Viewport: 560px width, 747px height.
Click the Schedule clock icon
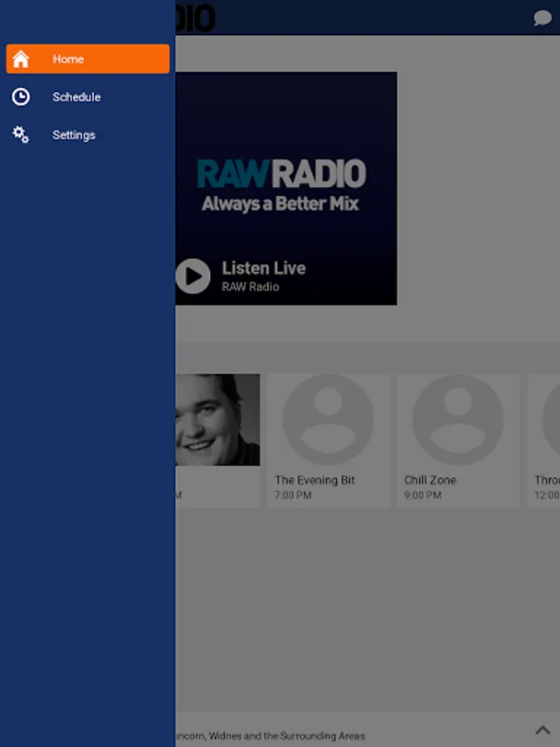[21, 97]
